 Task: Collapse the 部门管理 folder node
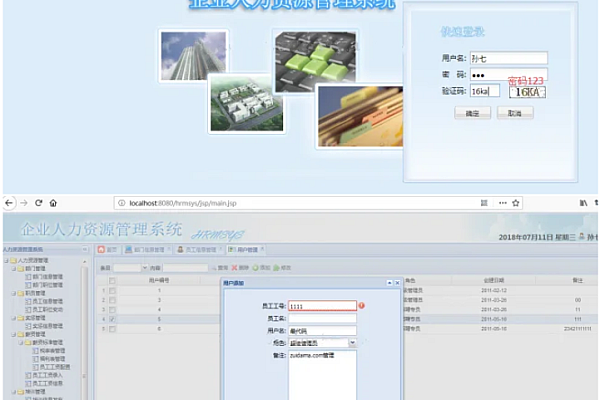point(13,269)
